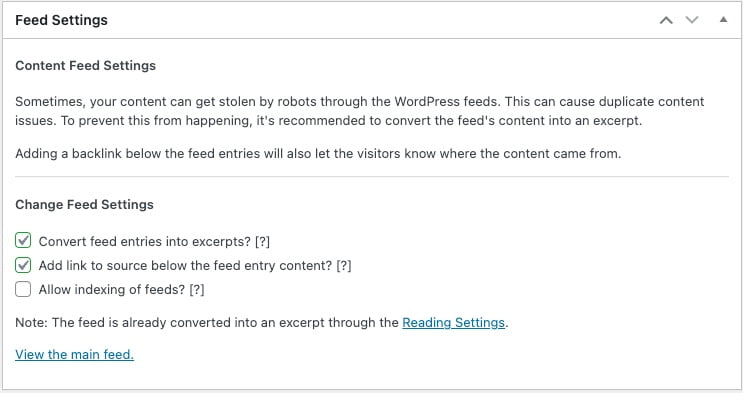Move the Feed Settings panel down

pyautogui.click(x=692, y=20)
